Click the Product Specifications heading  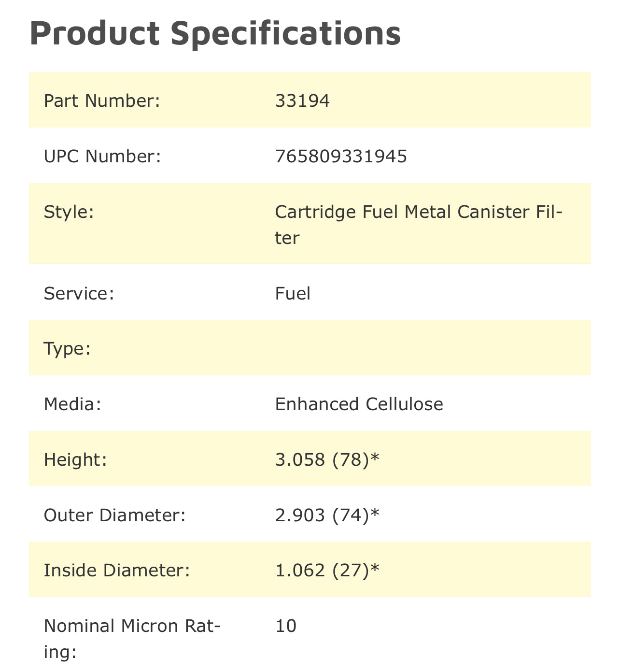(215, 33)
